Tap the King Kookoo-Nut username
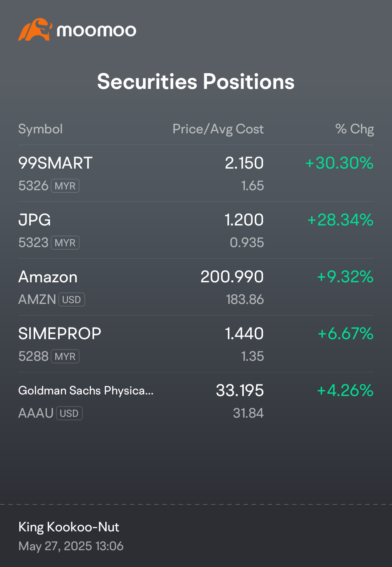 pos(69,527)
